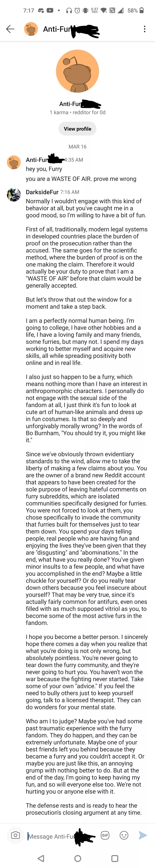
Task: Open the GIF picker
Action: point(105,835)
